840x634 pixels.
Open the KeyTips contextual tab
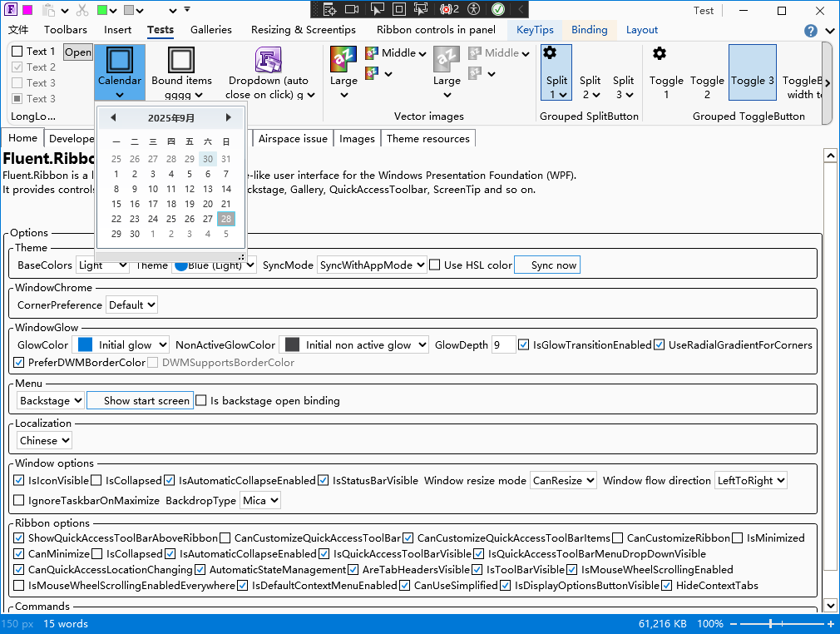pyautogui.click(x=535, y=30)
